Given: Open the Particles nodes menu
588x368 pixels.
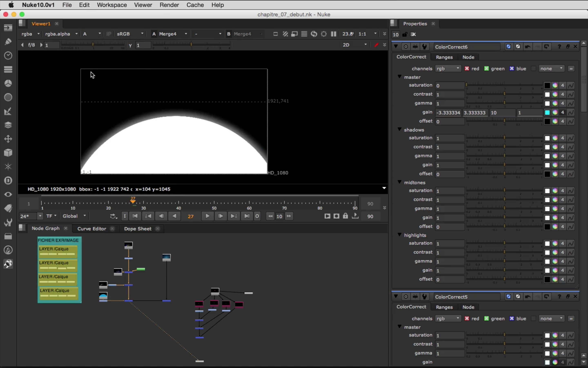Looking at the screenshot, I should pyautogui.click(x=8, y=167).
